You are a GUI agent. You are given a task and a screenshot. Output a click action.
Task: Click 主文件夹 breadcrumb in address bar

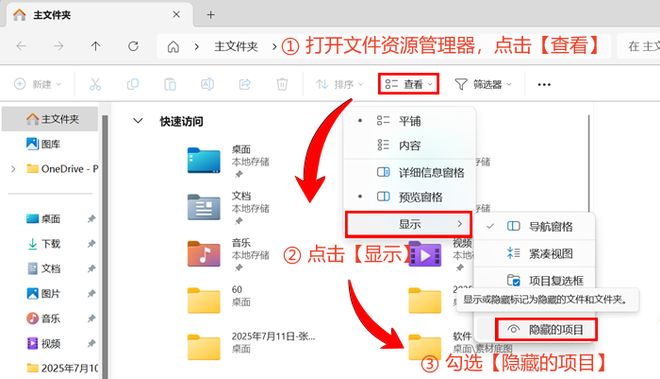(x=236, y=46)
